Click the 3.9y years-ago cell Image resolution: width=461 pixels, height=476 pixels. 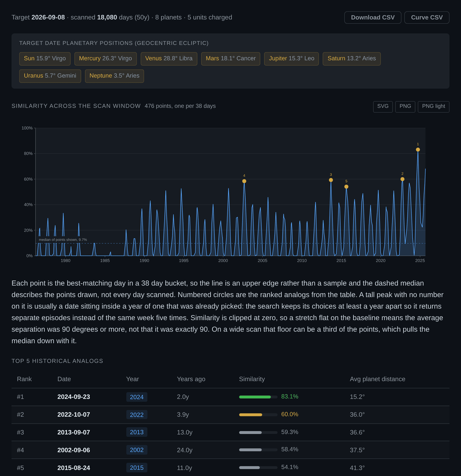[x=183, y=415]
